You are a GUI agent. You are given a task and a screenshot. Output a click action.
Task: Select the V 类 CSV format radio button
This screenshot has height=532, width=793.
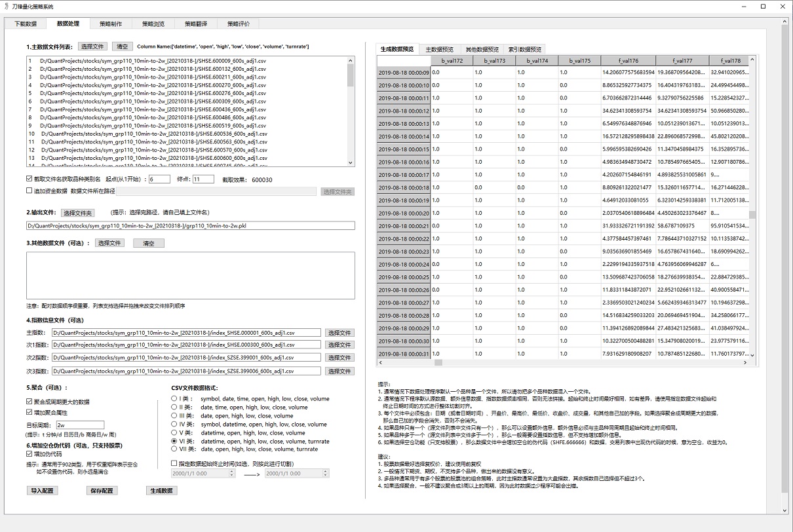(174, 432)
